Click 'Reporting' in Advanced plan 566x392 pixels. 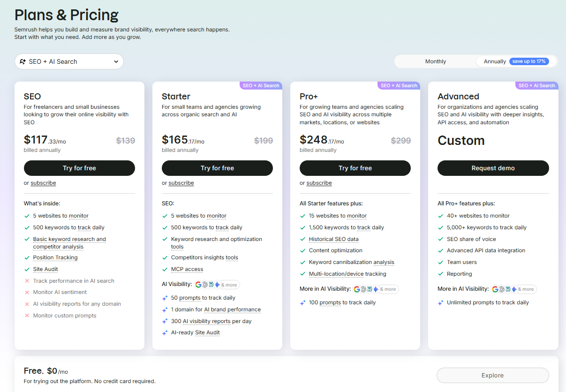point(460,274)
